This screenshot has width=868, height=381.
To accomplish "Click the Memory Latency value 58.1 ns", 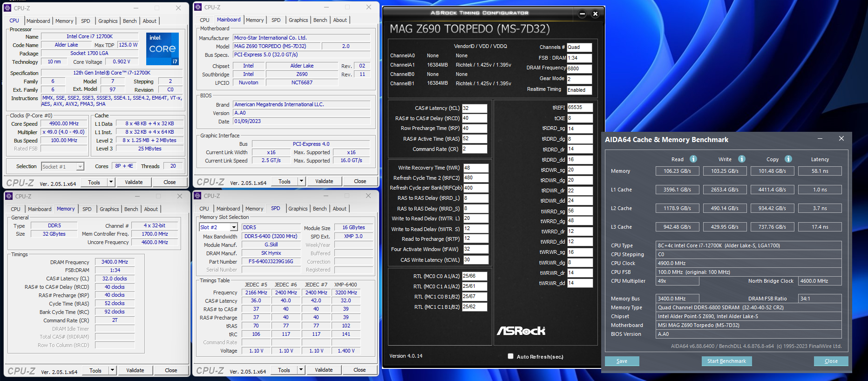I will (x=820, y=171).
